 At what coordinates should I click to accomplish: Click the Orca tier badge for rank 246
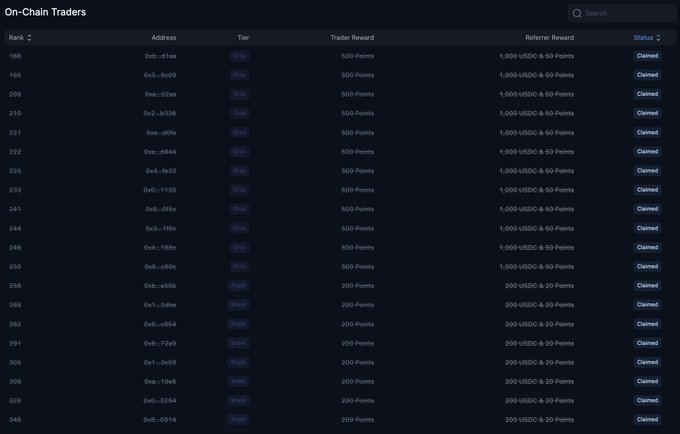239,248
